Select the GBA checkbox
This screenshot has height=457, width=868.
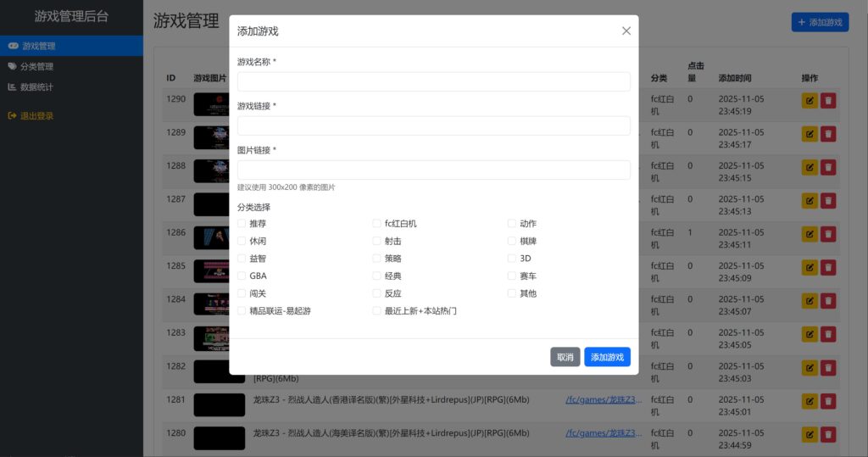tap(242, 276)
